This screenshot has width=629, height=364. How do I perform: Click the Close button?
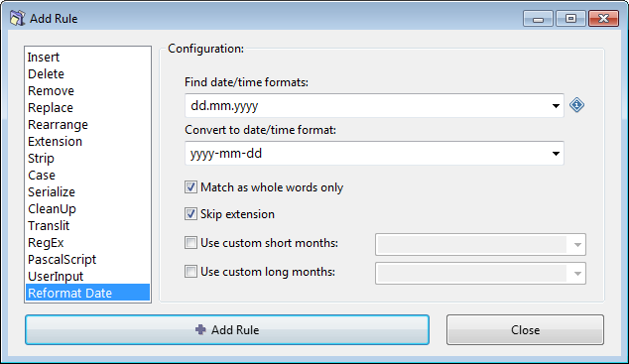525,329
